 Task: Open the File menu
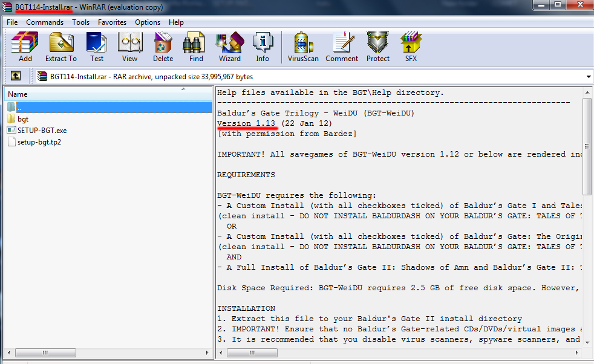coord(12,22)
